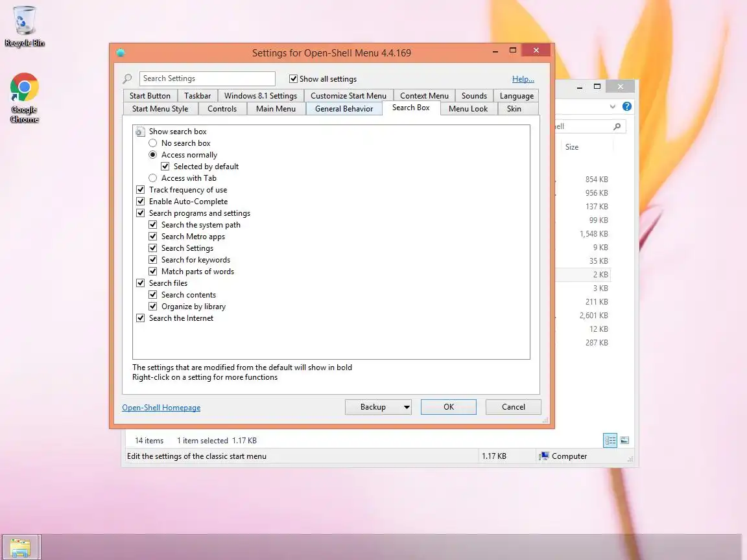The height and width of the screenshot is (560, 747).
Task: Open the General Behavior tab
Action: pos(344,109)
